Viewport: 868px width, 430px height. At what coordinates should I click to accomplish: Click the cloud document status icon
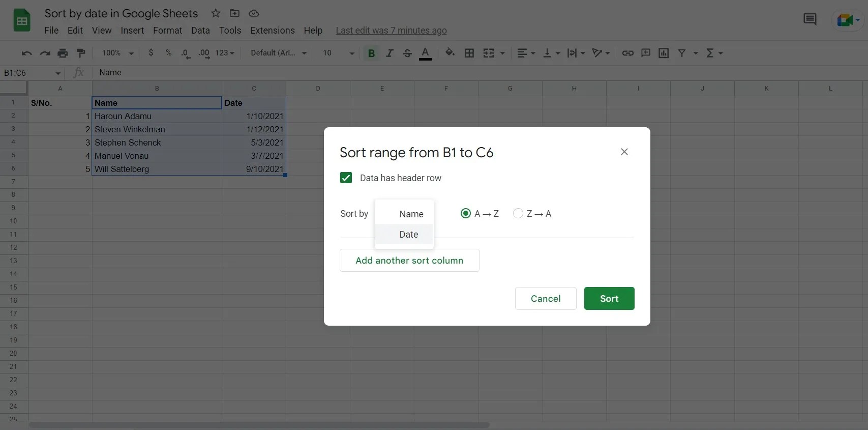pos(254,13)
